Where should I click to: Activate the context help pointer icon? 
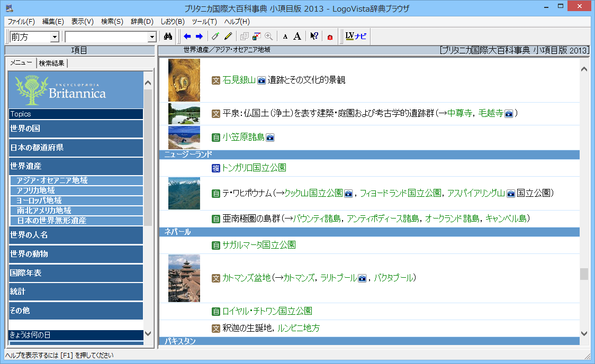[314, 37]
